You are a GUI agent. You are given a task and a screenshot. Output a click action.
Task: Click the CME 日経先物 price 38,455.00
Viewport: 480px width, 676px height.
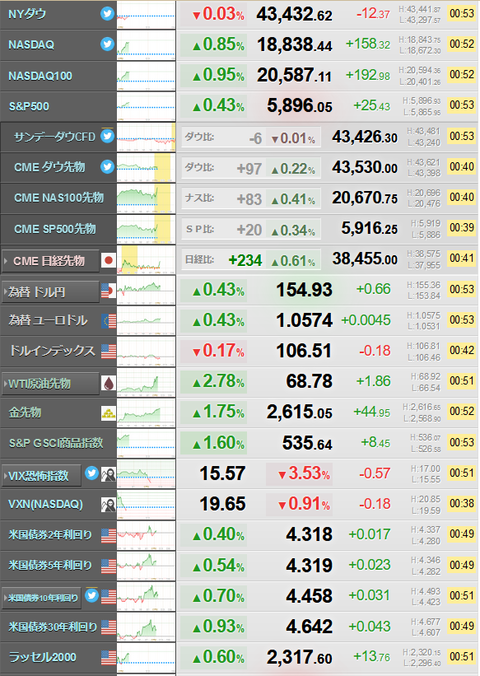[365, 259]
